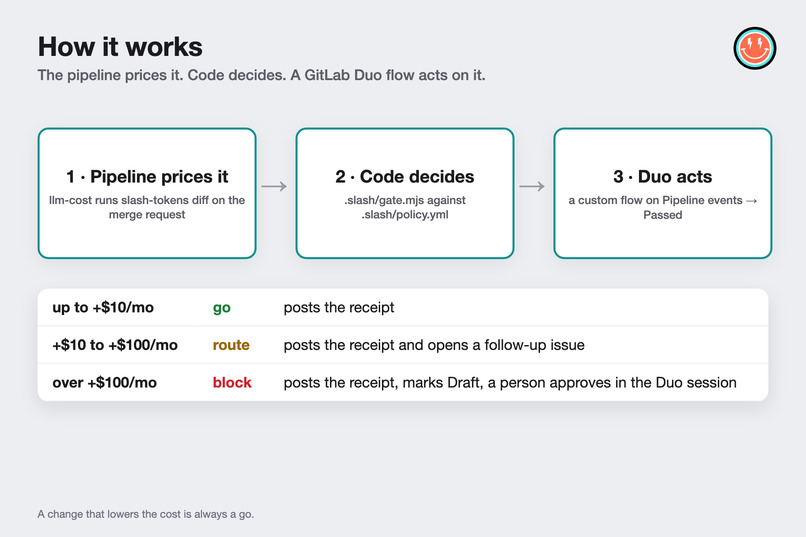This screenshot has width=806, height=537.
Task: Click the arrow between Pipeline and Code cards
Action: 274,186
